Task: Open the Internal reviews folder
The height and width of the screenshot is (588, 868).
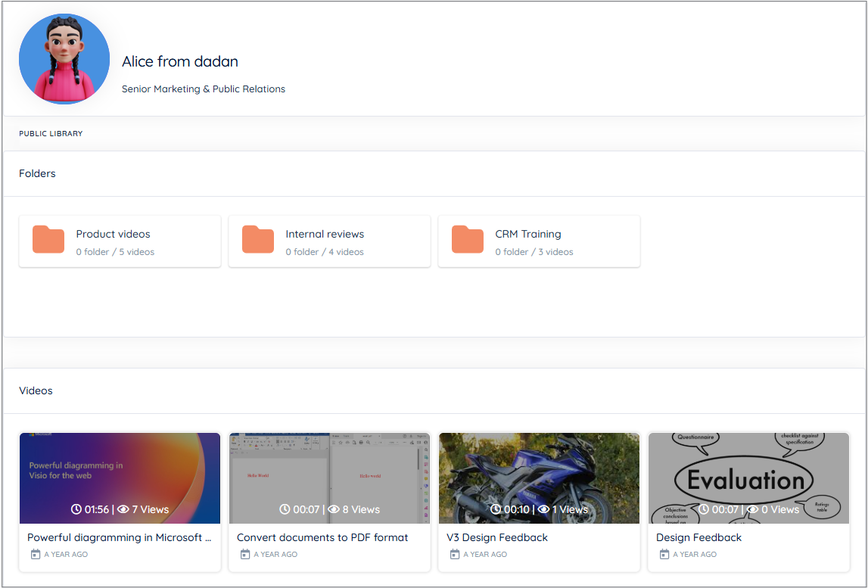Action: (x=325, y=235)
